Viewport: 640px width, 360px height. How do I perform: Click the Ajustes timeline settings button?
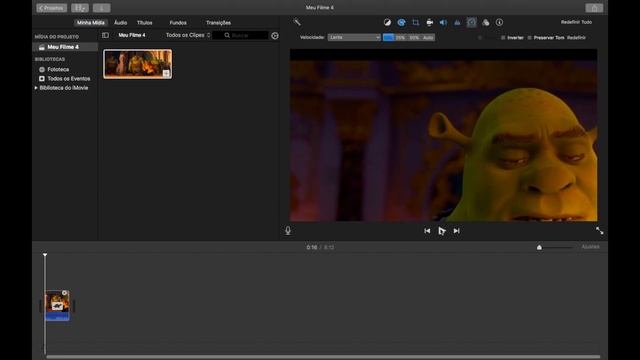590,247
